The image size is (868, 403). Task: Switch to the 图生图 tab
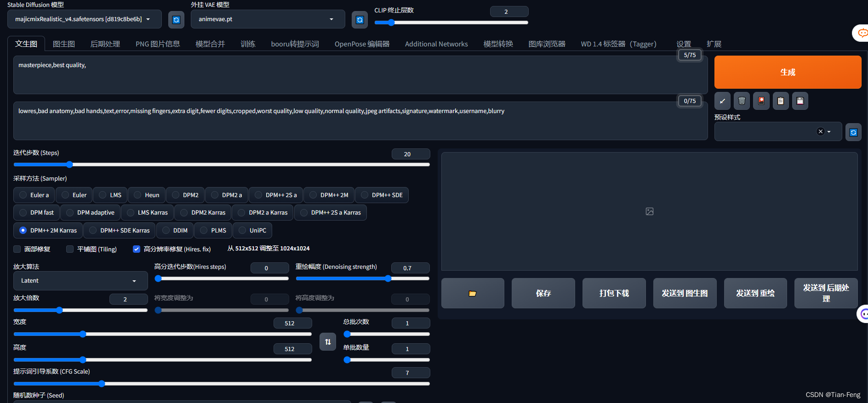(x=64, y=44)
